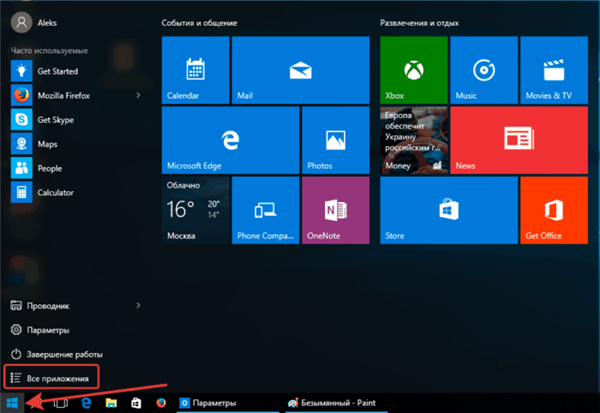
Task: Open Task View on the taskbar
Action: [x=60, y=403]
